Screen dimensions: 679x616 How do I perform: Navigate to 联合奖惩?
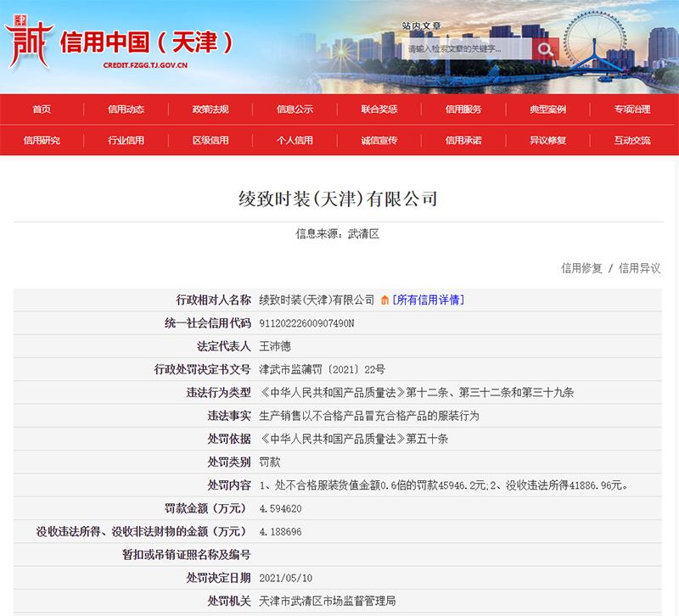click(379, 109)
